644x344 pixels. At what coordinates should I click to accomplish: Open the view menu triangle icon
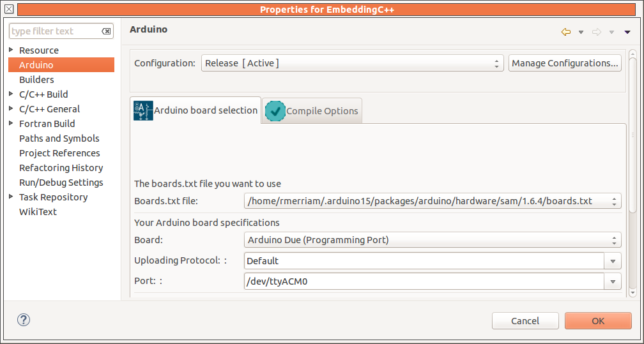click(x=627, y=32)
